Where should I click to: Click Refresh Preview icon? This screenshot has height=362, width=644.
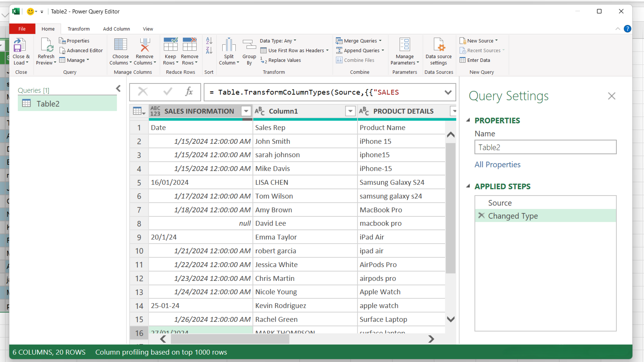pos(47,45)
